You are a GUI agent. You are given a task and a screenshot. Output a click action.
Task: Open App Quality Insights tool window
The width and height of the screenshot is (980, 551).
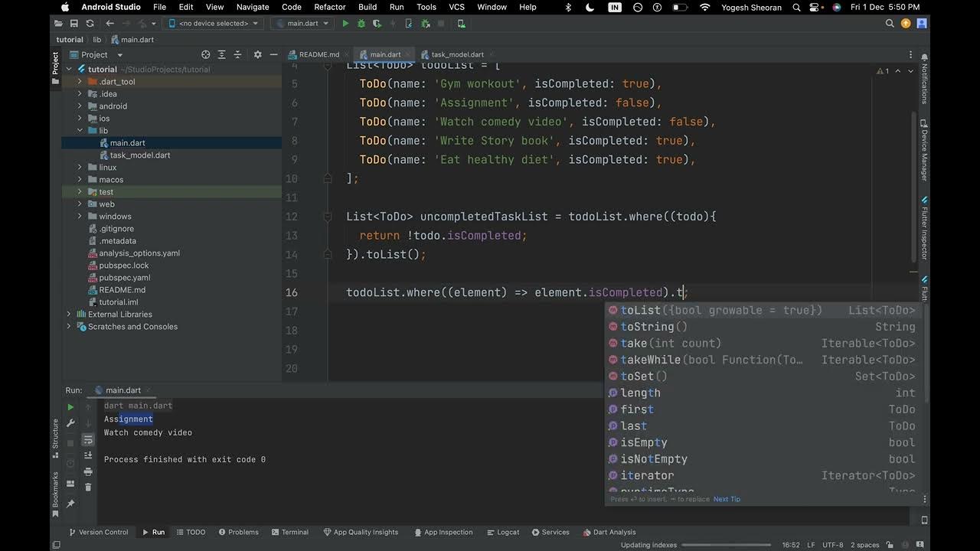coord(361,532)
